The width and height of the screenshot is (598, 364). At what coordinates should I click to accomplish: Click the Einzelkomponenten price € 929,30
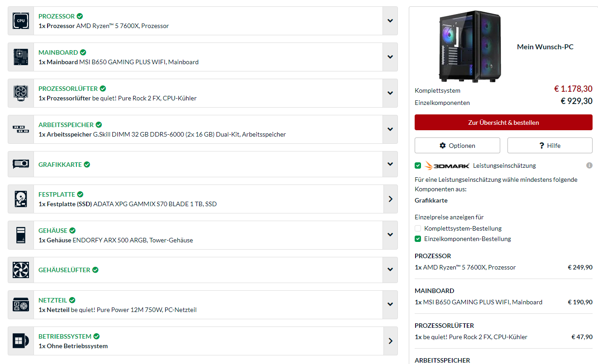pos(577,101)
